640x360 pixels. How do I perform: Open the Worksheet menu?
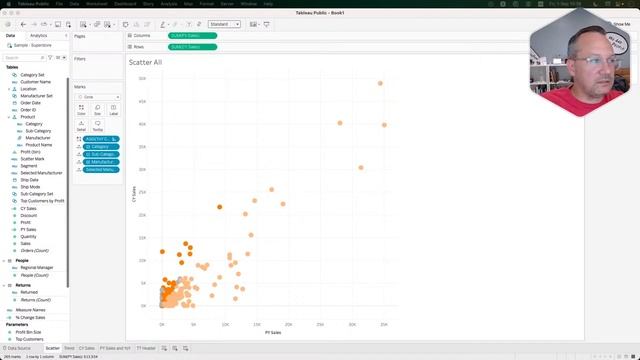pos(96,4)
